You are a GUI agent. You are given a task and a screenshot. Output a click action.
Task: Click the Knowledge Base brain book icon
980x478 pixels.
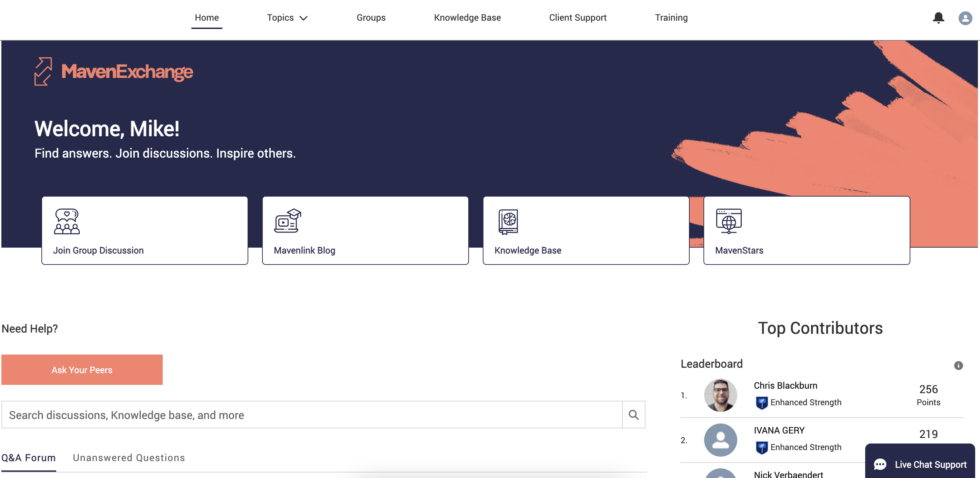pyautogui.click(x=508, y=221)
